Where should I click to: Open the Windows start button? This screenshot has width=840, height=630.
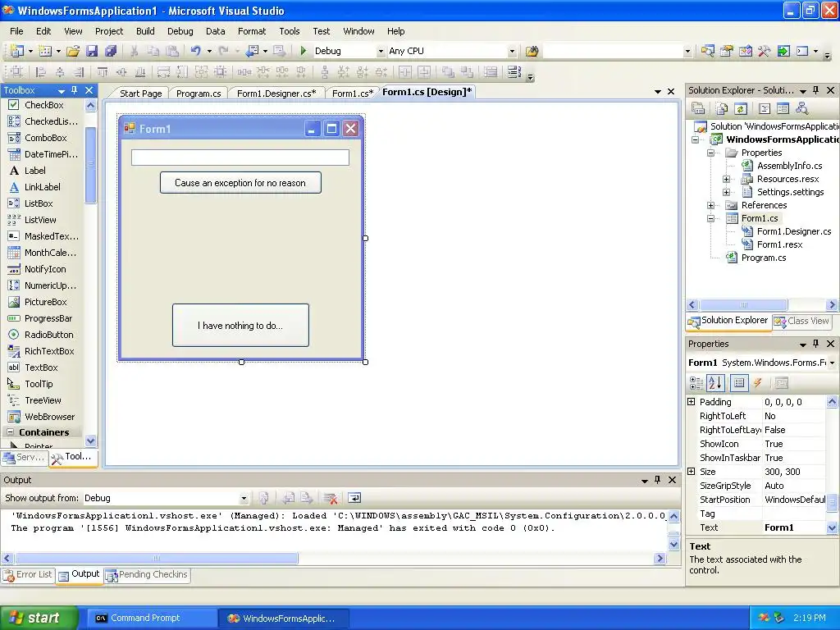pyautogui.click(x=39, y=618)
